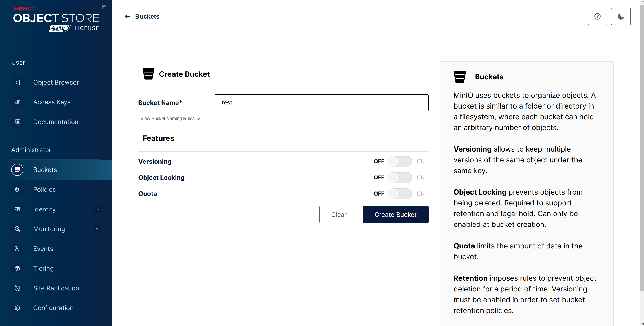The height and width of the screenshot is (326, 644).
Task: Turn on Object Locking switch
Action: tap(400, 178)
